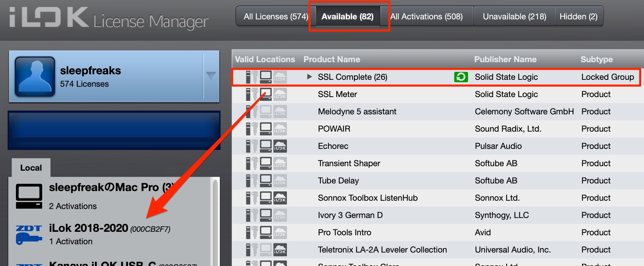Click the computer location icon in SSL Meter row

(265, 94)
